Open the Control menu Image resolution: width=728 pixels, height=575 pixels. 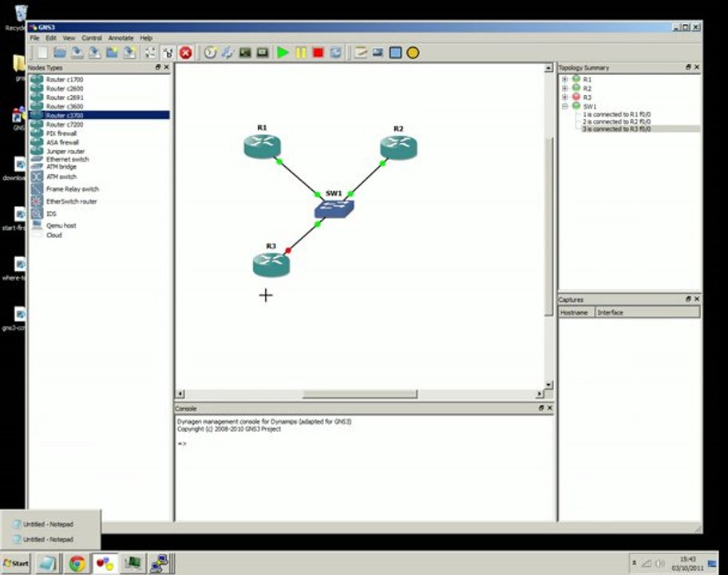pyautogui.click(x=92, y=38)
